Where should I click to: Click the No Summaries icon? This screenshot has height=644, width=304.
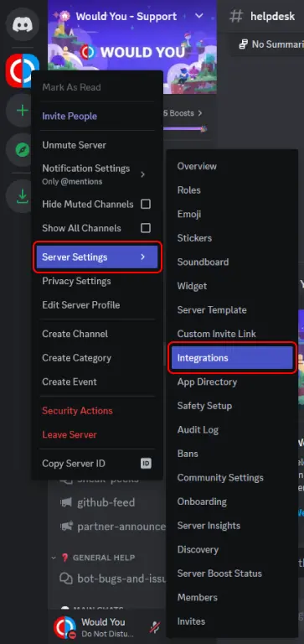(x=243, y=44)
